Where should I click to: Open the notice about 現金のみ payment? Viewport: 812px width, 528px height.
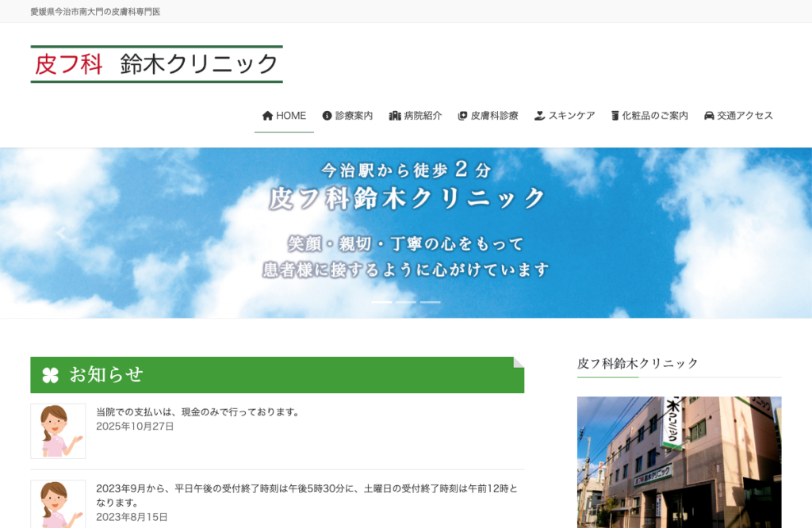pyautogui.click(x=197, y=412)
